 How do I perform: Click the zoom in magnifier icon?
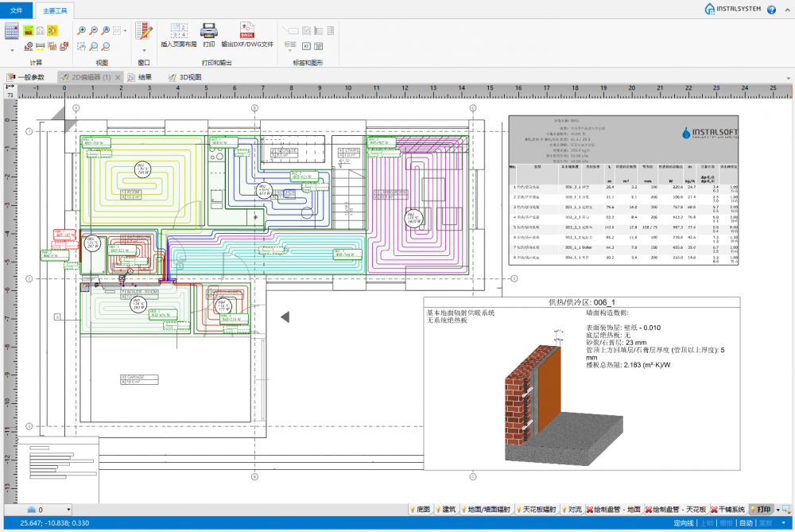coord(81,30)
